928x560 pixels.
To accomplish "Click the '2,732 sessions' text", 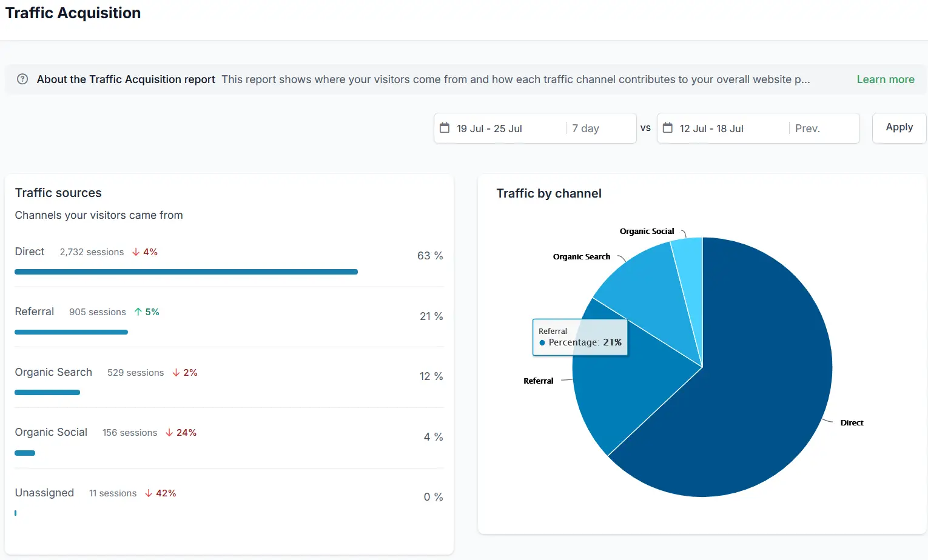I will pyautogui.click(x=92, y=252).
